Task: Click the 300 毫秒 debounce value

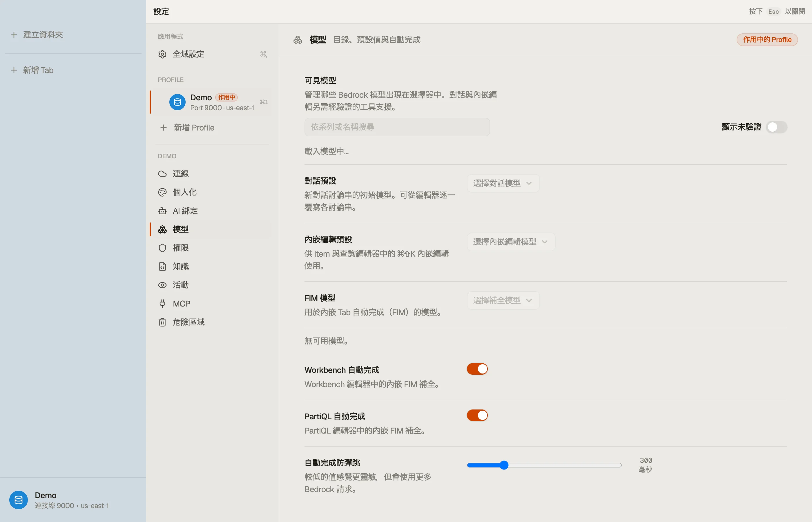Action: coord(646,465)
